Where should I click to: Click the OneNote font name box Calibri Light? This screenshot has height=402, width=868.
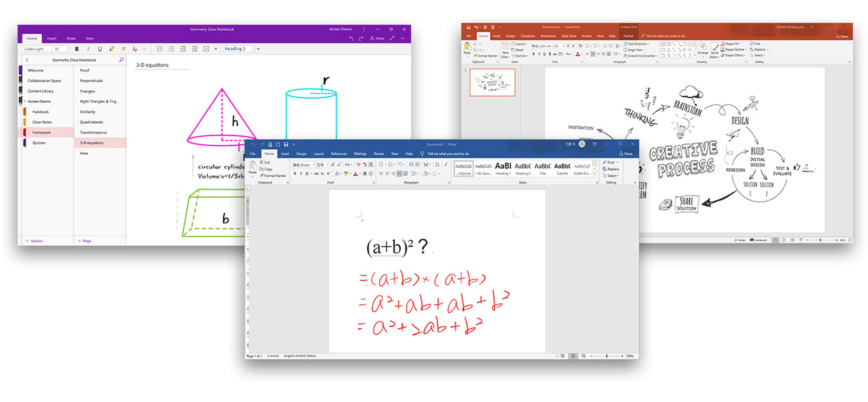pos(36,49)
